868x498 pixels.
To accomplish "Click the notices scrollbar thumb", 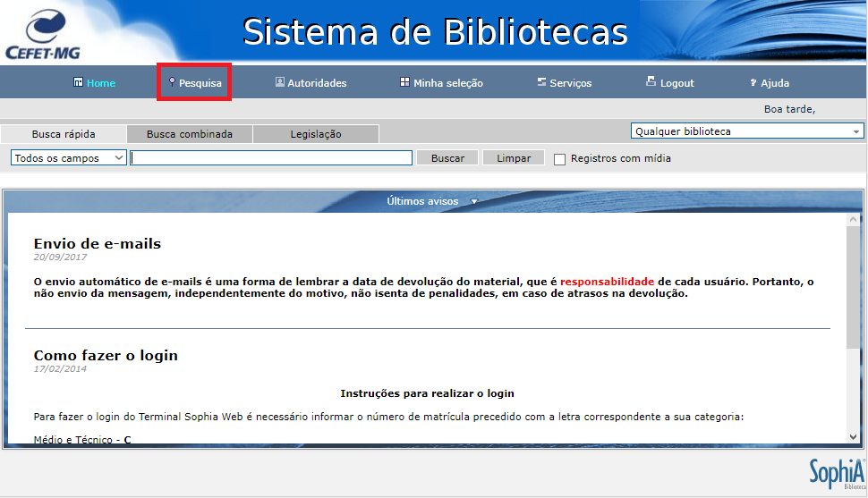I will (853, 287).
